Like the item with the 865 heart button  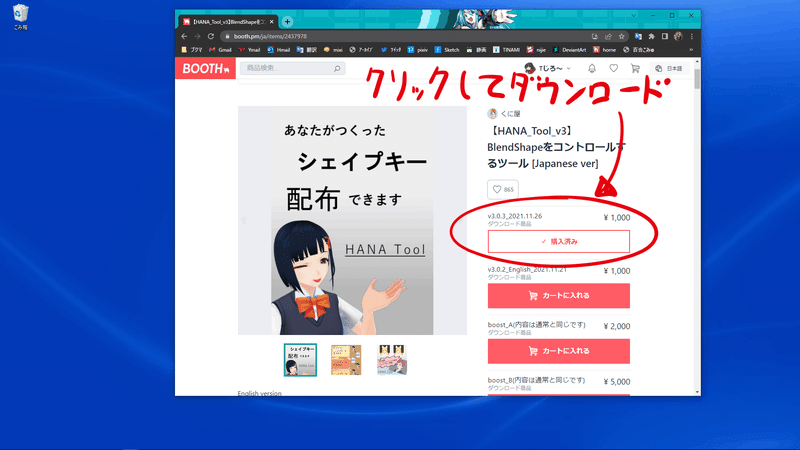pyautogui.click(x=503, y=189)
